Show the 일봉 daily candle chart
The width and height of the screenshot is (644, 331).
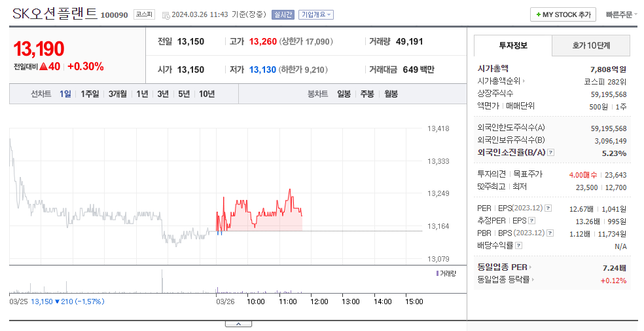pos(344,94)
